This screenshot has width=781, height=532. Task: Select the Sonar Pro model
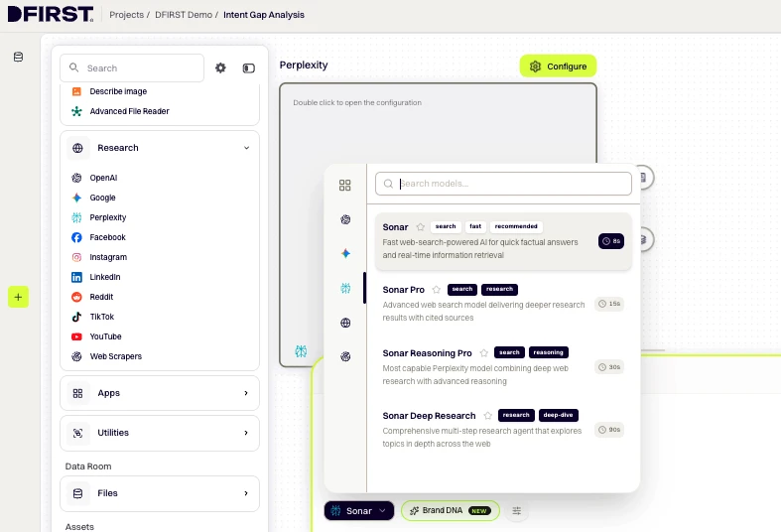(503, 304)
